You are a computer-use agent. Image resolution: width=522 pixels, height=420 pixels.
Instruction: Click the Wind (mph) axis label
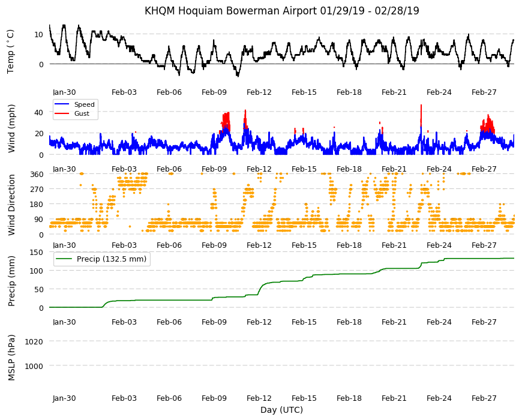tap(11, 128)
